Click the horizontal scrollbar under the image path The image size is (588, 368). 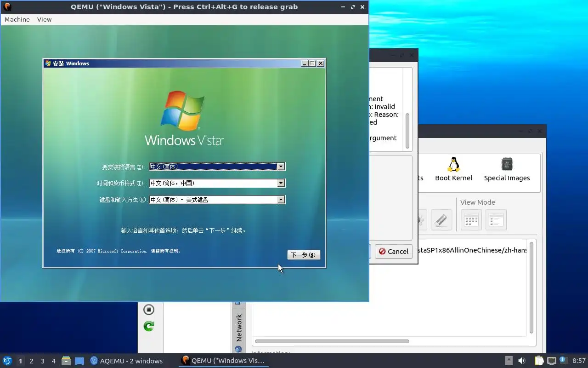click(x=332, y=341)
